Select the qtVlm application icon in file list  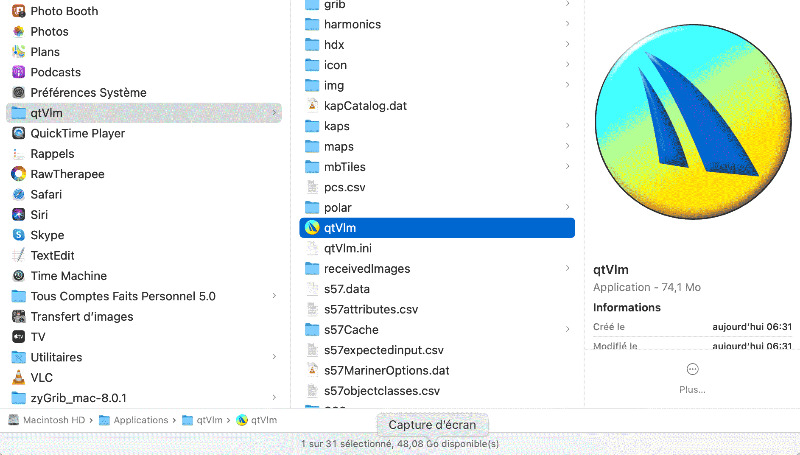tap(312, 228)
